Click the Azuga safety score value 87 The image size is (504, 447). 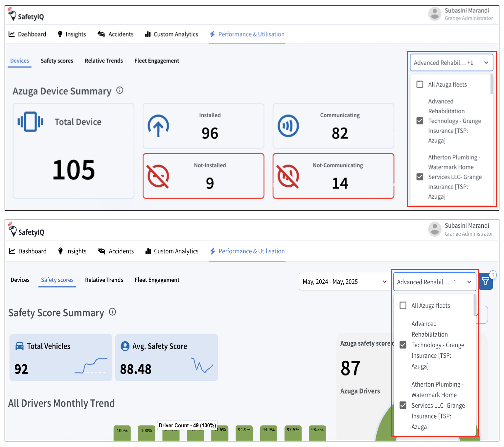tap(351, 368)
